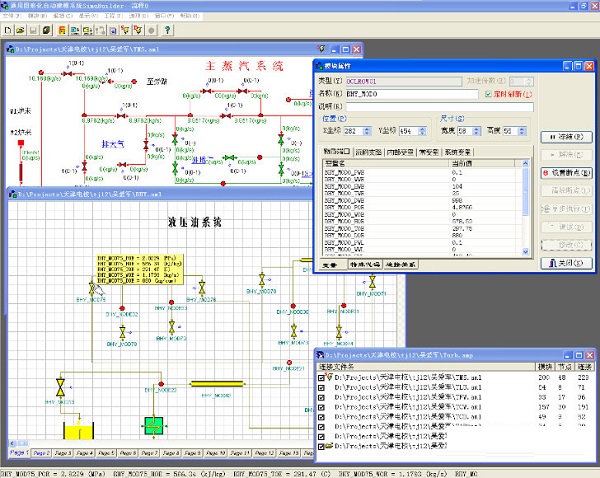Click the 设置断点(B) breakpoint button
This screenshot has height=478, width=600.
[566, 173]
